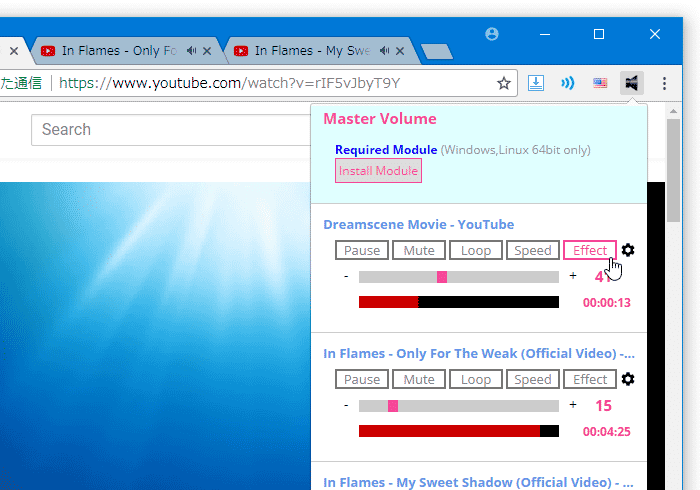This screenshot has height=490, width=700.
Task: Toggle Loop for Dreamscene Movie
Action: pos(476,250)
